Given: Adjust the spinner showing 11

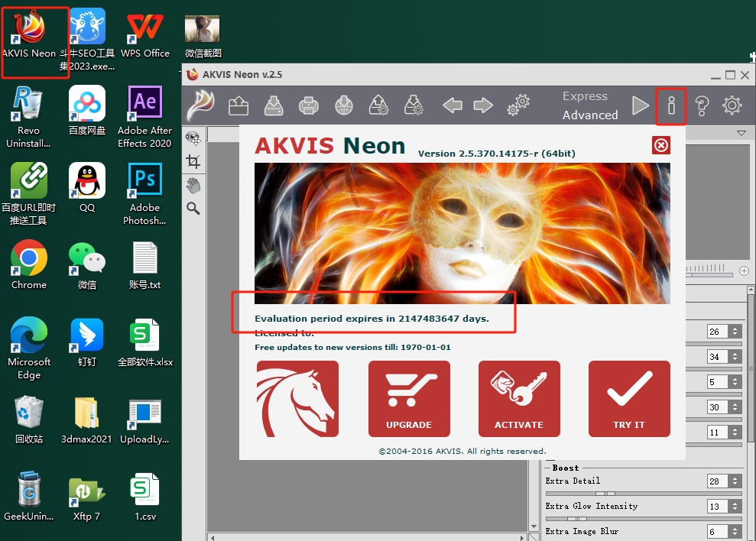Looking at the screenshot, I should (x=735, y=432).
